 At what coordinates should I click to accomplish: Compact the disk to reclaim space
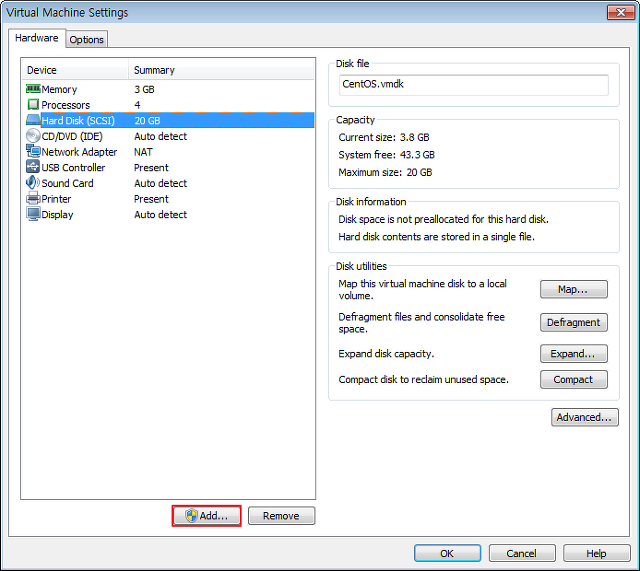tap(573, 380)
